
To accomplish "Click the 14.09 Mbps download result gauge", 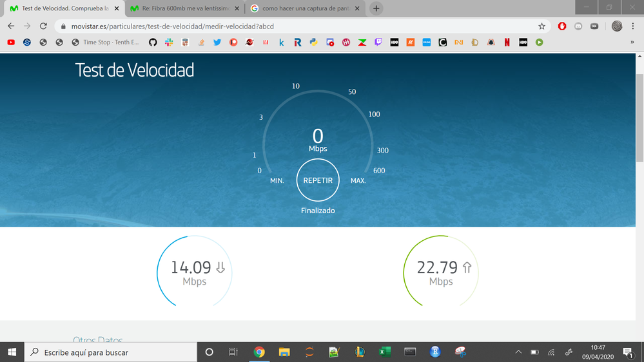I will click(194, 271).
